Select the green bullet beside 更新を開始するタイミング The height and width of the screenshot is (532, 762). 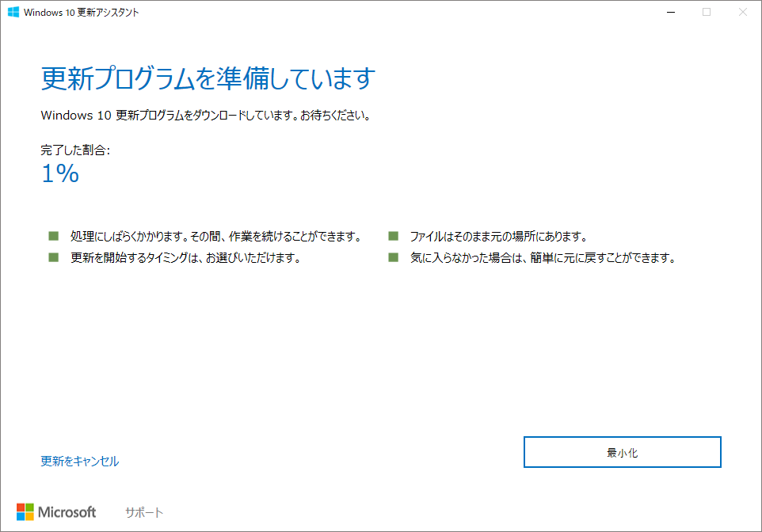(x=54, y=256)
